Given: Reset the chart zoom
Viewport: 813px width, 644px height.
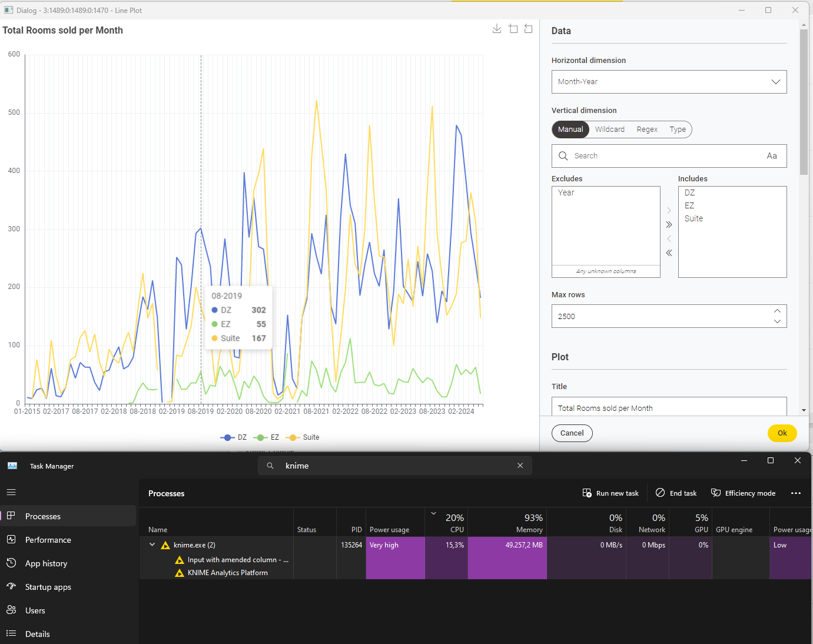Looking at the screenshot, I should (528, 28).
